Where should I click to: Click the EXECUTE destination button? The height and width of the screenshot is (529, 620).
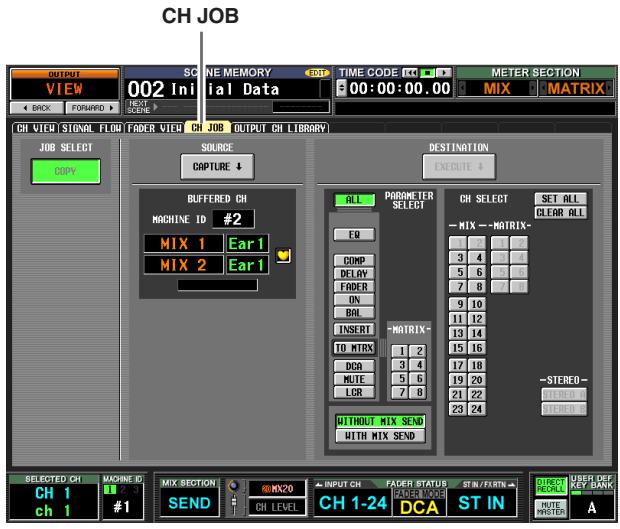[x=459, y=167]
